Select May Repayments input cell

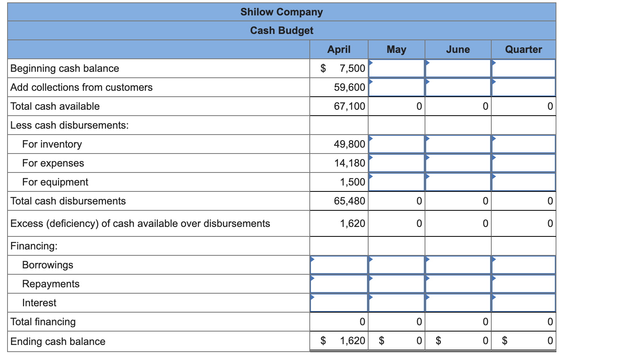pyautogui.click(x=397, y=284)
